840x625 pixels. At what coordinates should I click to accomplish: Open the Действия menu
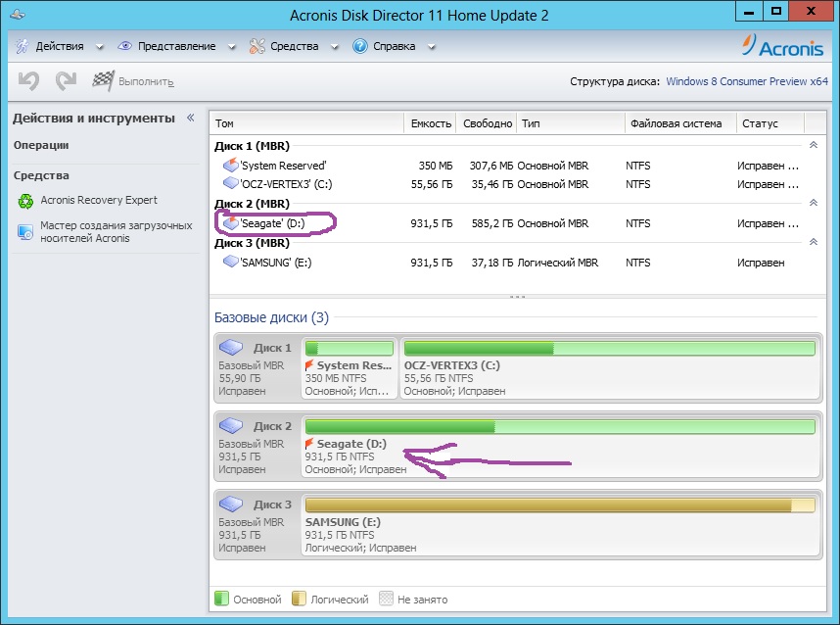coord(60,47)
